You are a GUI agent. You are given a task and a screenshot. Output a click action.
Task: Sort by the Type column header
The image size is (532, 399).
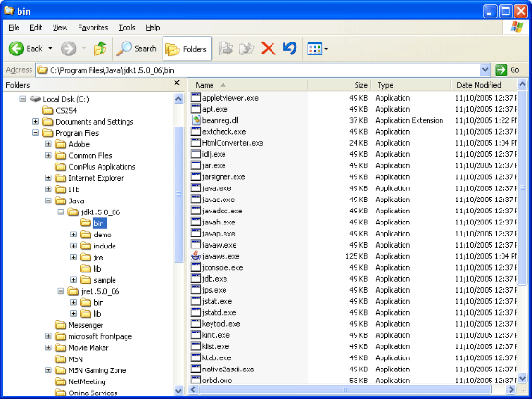411,85
